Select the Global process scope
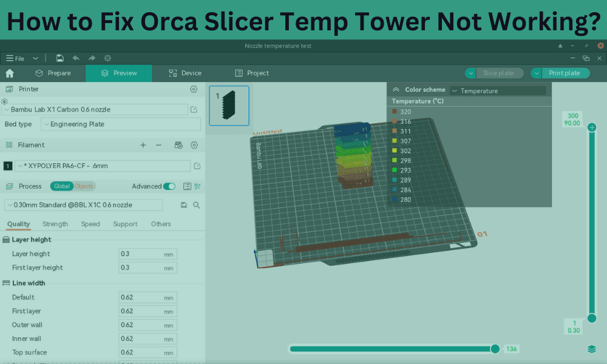This screenshot has width=607, height=364. pyautogui.click(x=61, y=186)
